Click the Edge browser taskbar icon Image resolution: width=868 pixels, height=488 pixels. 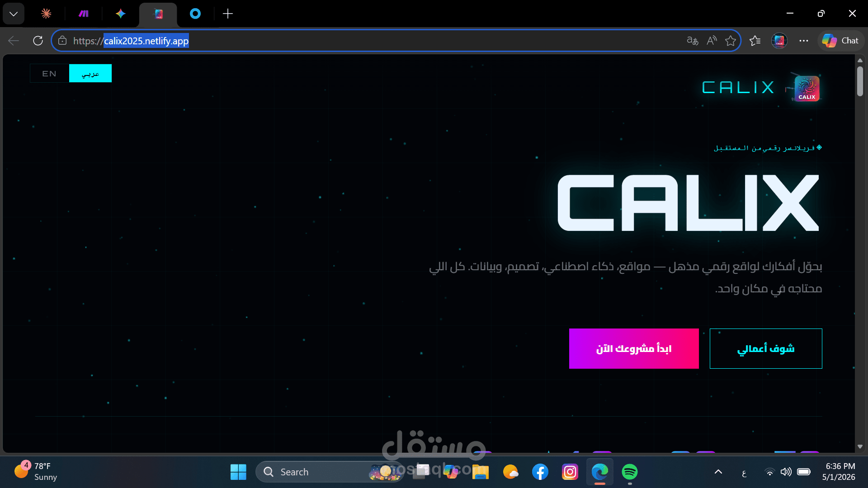(x=600, y=472)
